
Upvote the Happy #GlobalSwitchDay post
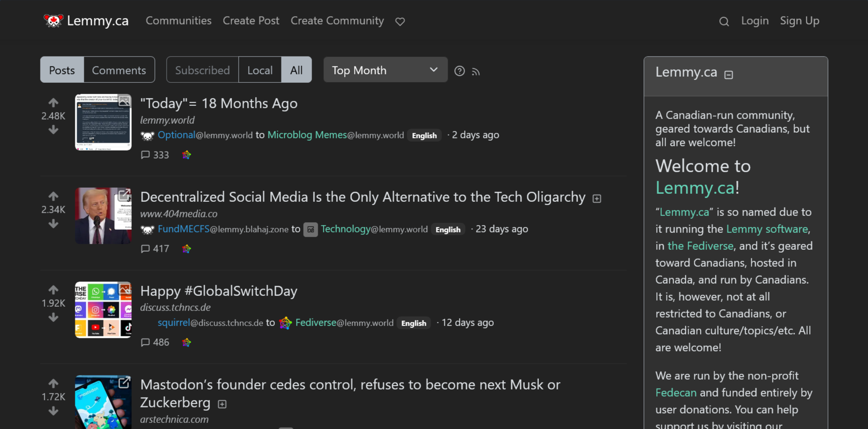pyautogui.click(x=53, y=290)
